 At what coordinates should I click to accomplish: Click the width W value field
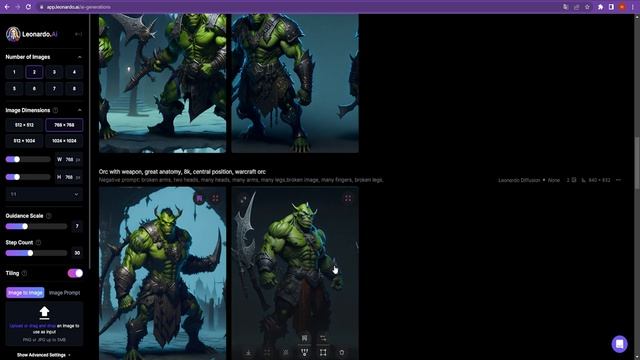click(x=69, y=160)
